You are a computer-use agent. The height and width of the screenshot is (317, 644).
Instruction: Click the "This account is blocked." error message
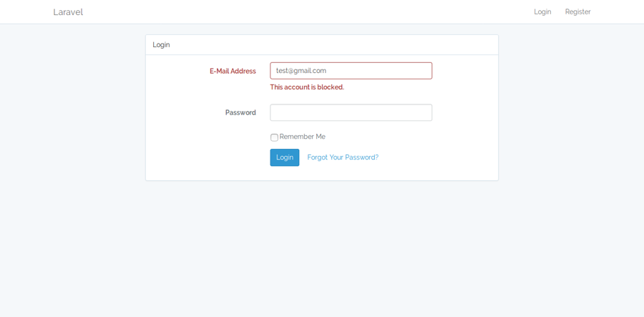click(307, 87)
